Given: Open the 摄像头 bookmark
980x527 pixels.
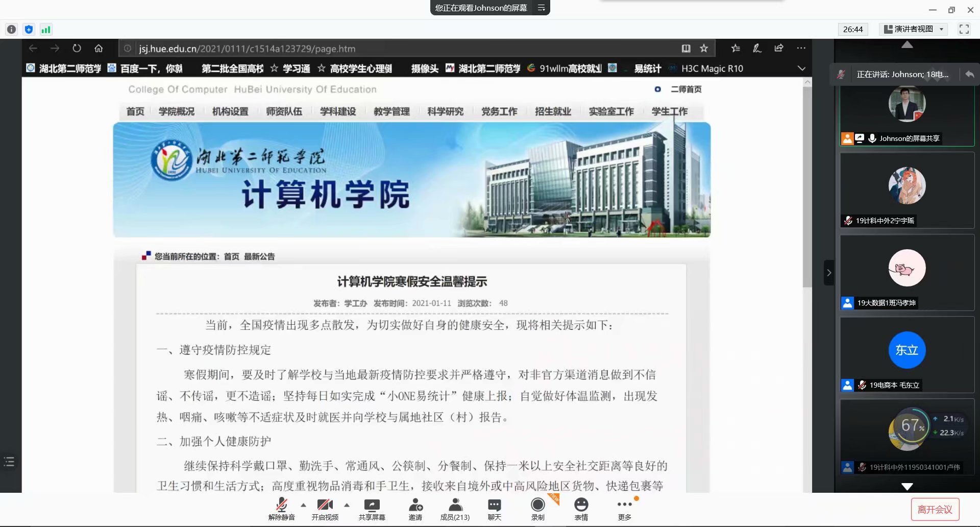Looking at the screenshot, I should (425, 68).
